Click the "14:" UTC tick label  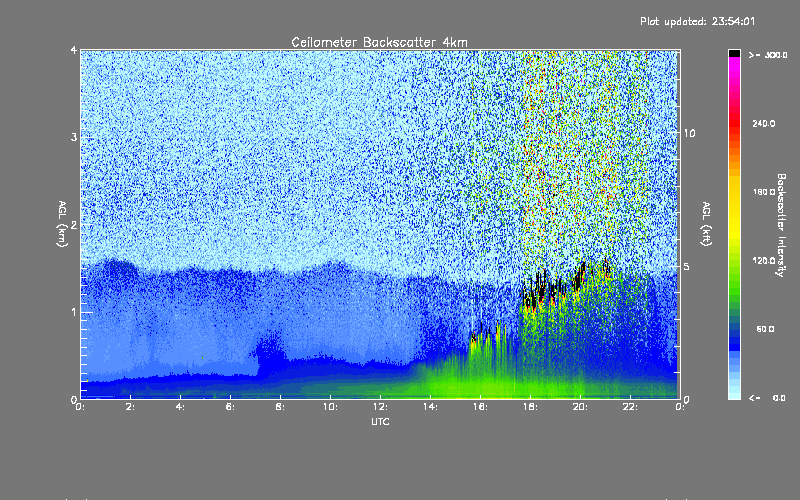coord(430,407)
